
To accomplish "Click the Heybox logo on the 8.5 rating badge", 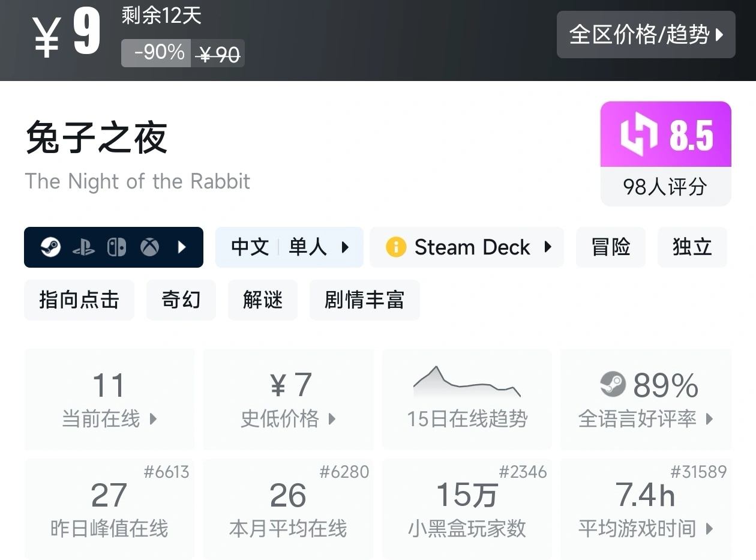I will click(639, 135).
